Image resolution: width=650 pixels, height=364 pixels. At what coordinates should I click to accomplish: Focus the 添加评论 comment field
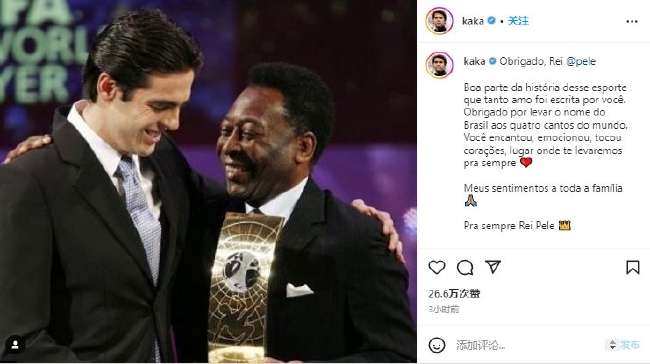526,345
